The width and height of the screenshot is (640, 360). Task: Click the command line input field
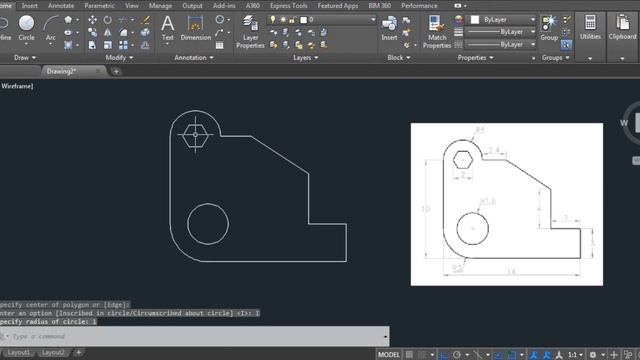click(194, 336)
